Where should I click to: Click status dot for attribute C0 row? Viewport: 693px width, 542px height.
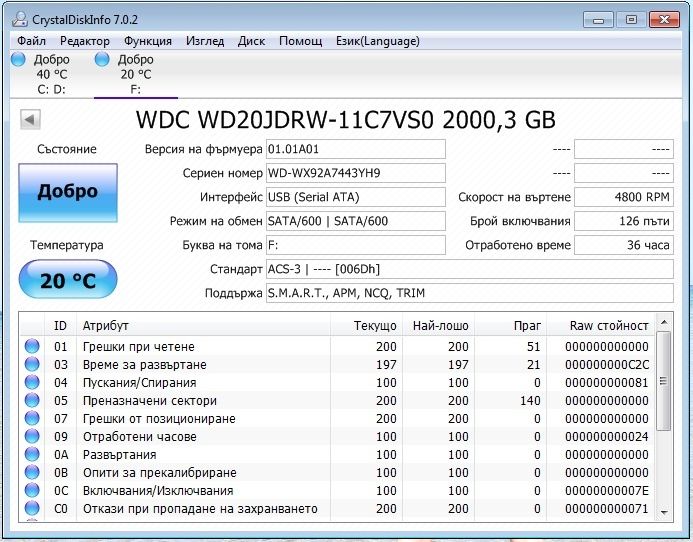[x=32, y=508]
